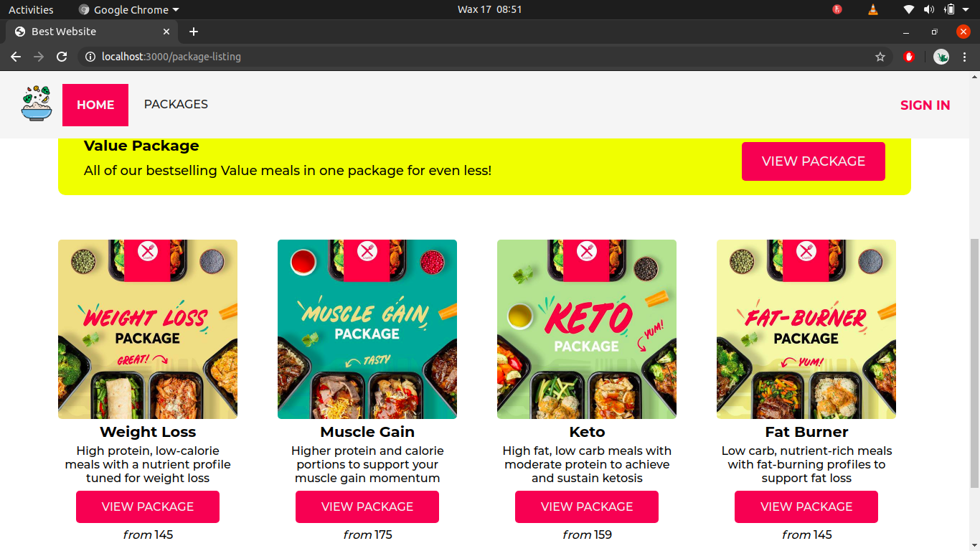Click the food bowl site logo

[37, 104]
